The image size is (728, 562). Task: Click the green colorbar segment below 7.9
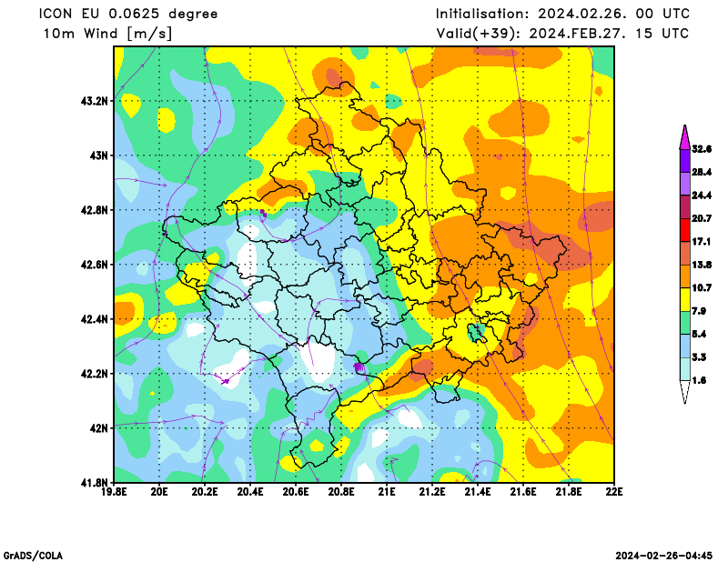(x=685, y=323)
